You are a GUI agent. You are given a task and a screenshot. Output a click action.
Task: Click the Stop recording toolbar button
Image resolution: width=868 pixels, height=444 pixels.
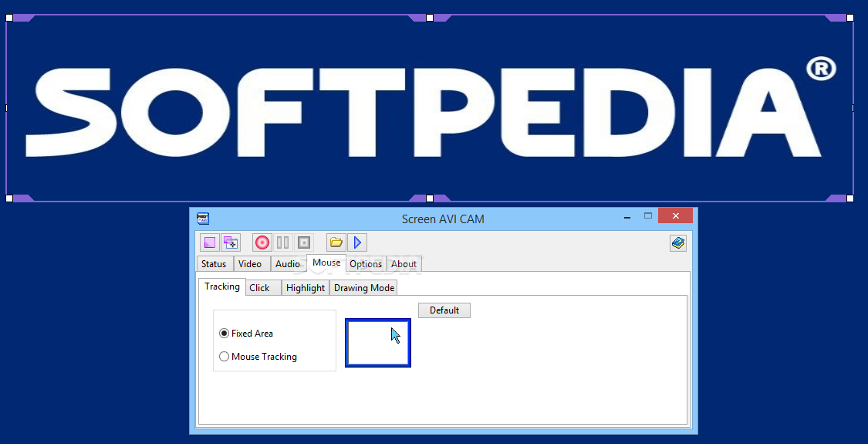303,242
